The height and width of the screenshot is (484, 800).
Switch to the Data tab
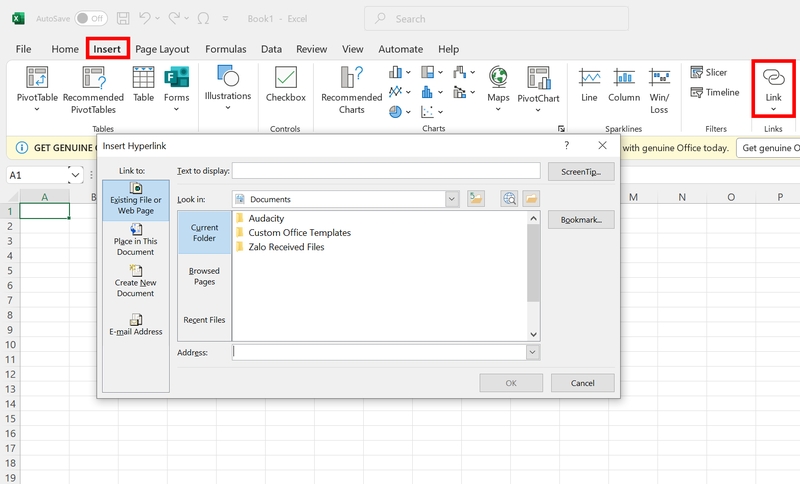tap(271, 49)
